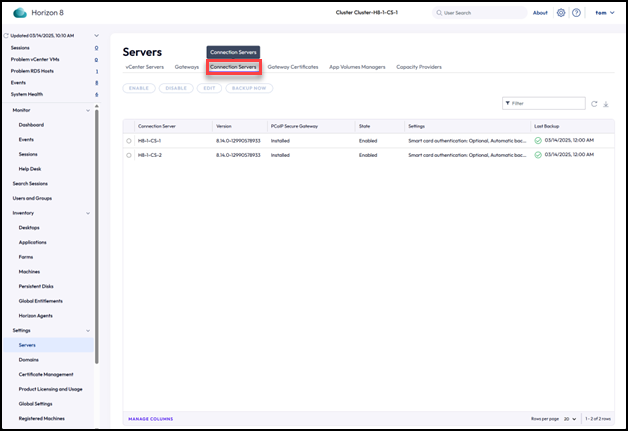The height and width of the screenshot is (431, 628).
Task: Open settings via the gear icon
Action: (561, 13)
